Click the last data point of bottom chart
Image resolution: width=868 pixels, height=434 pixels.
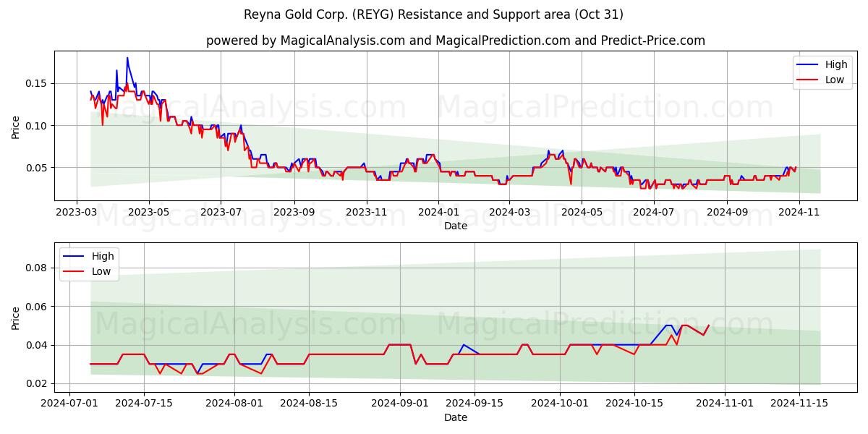point(709,325)
